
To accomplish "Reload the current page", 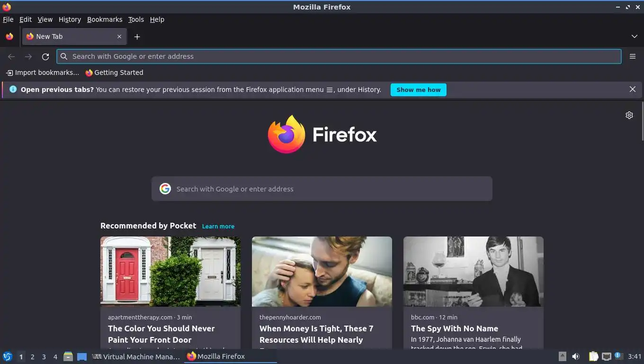I will tap(45, 56).
